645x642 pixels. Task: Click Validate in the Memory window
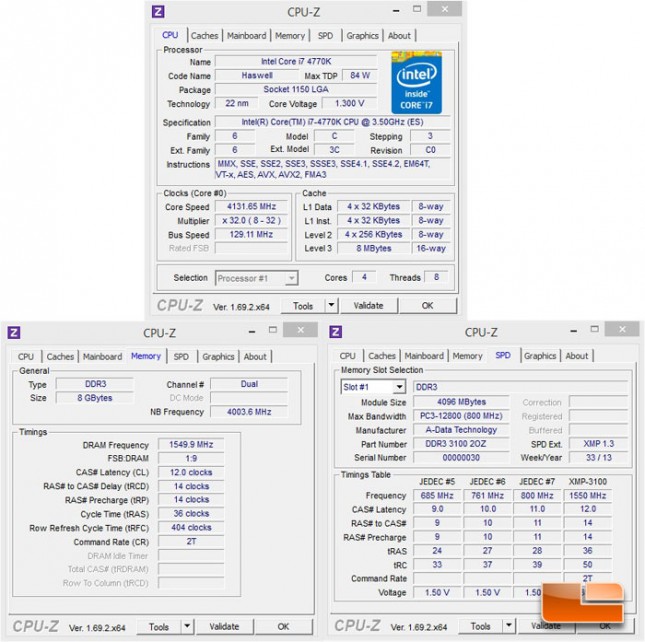[224, 626]
